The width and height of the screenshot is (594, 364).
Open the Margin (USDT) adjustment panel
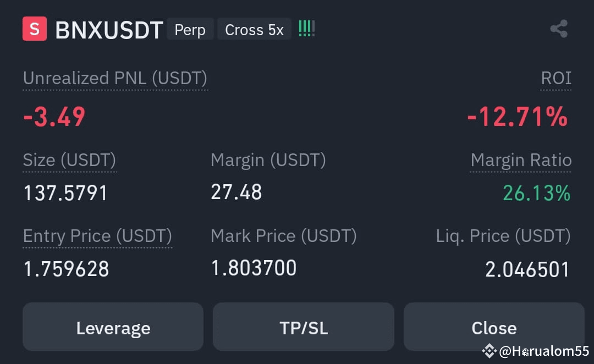click(x=268, y=160)
